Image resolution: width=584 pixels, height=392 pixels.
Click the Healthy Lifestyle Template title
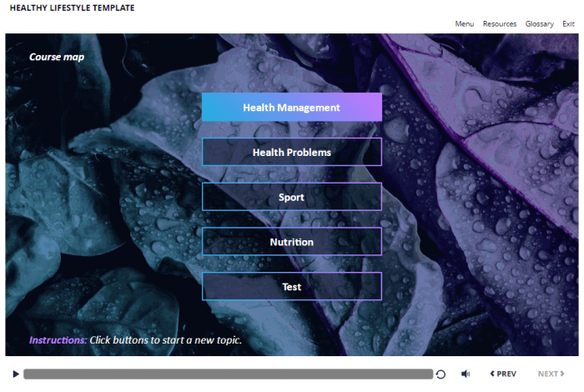[x=72, y=8]
